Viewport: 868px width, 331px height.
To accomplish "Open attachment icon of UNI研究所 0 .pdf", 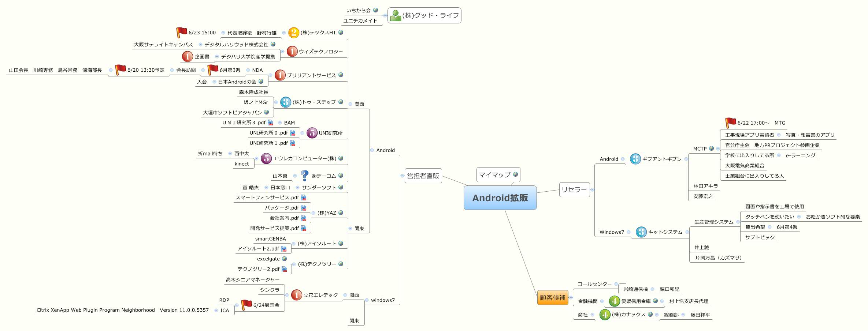I will [293, 133].
